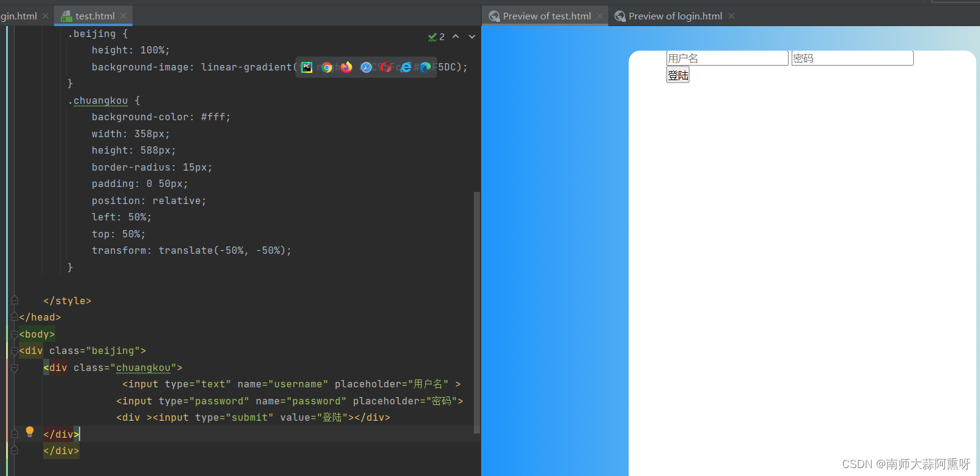This screenshot has width=980, height=476.
Task: Click the class="beijing" attribute
Action: [x=95, y=351]
